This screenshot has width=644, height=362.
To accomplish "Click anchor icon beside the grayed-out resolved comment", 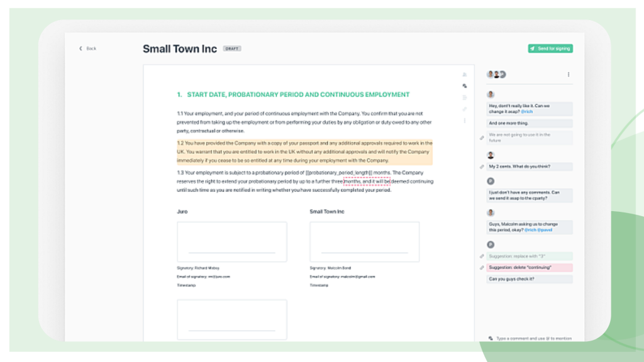I will (x=481, y=138).
